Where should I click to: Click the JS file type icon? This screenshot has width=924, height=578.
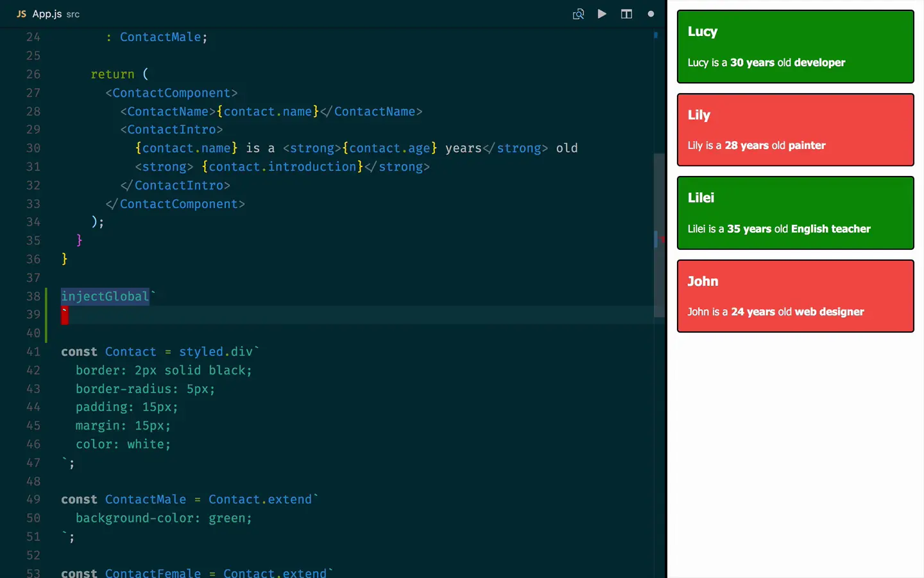[x=21, y=14]
